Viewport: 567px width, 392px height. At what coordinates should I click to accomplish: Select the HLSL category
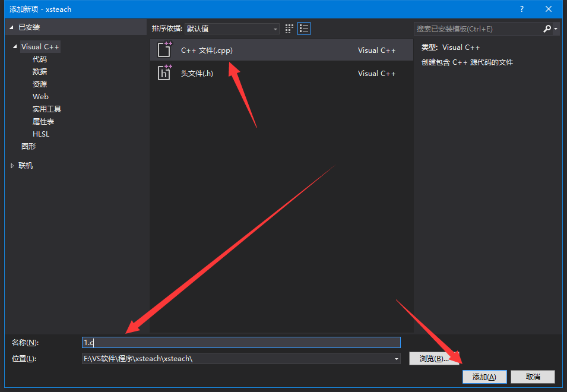pyautogui.click(x=41, y=134)
